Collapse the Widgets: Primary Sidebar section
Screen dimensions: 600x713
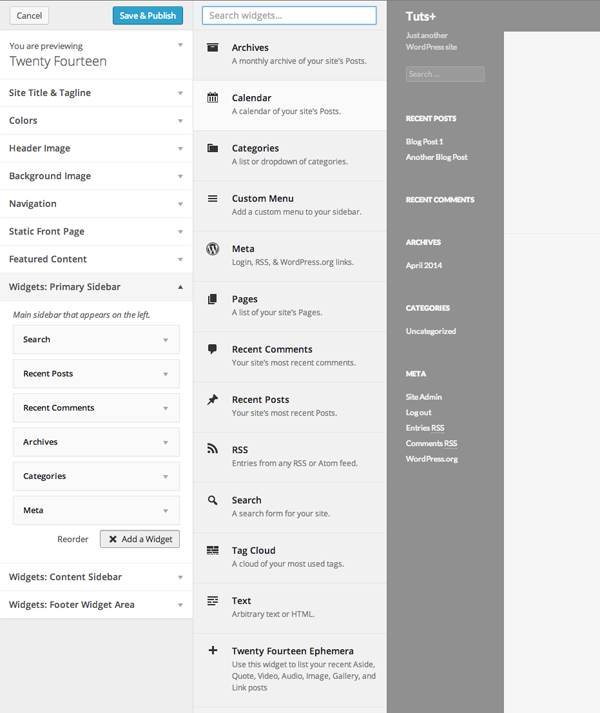[x=180, y=287]
